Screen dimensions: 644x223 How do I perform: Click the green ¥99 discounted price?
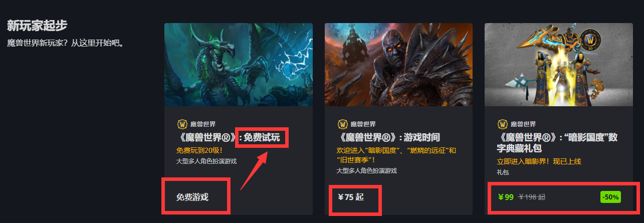coord(506,197)
